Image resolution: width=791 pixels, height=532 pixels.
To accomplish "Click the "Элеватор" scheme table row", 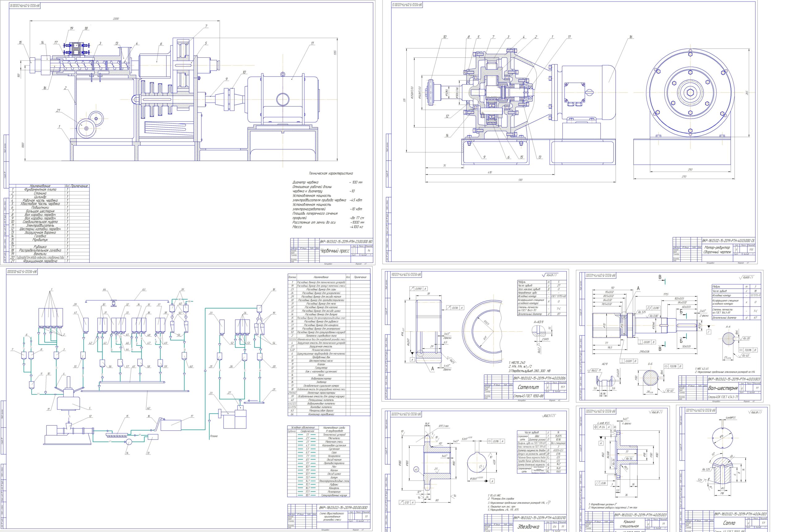I will click(x=329, y=382).
